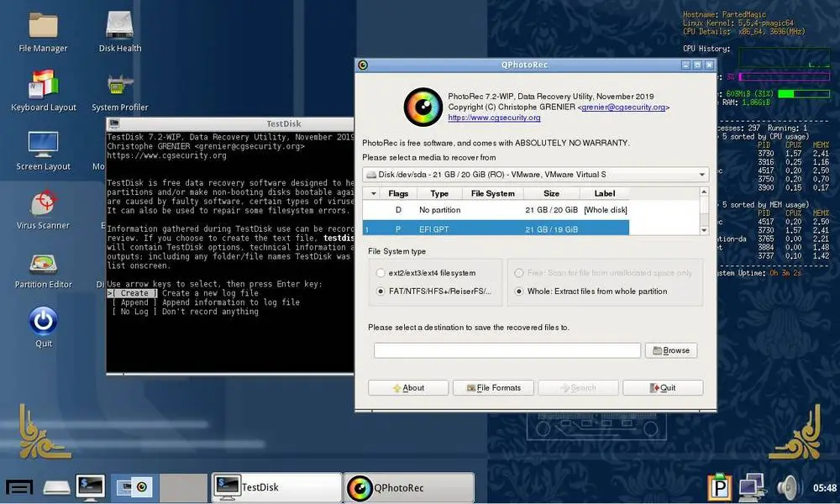Click the network computers tray icon
The image size is (840, 504).
[x=752, y=487]
